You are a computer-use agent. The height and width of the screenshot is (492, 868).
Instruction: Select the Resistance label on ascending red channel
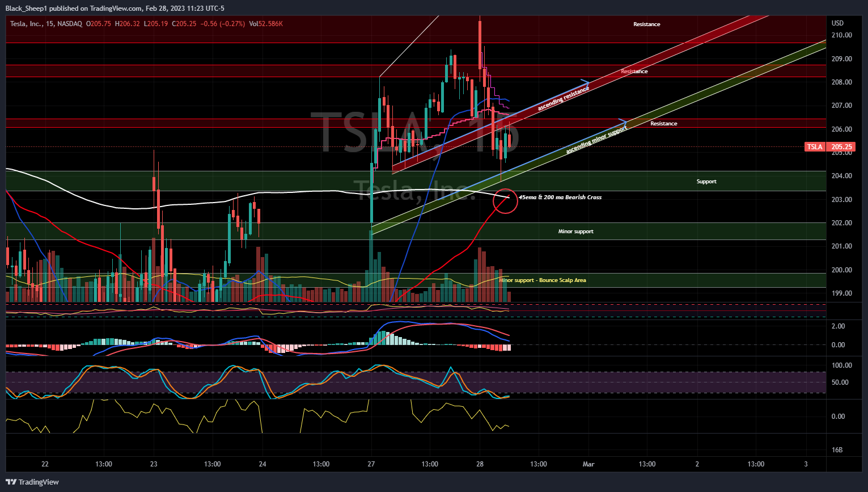pos(634,72)
